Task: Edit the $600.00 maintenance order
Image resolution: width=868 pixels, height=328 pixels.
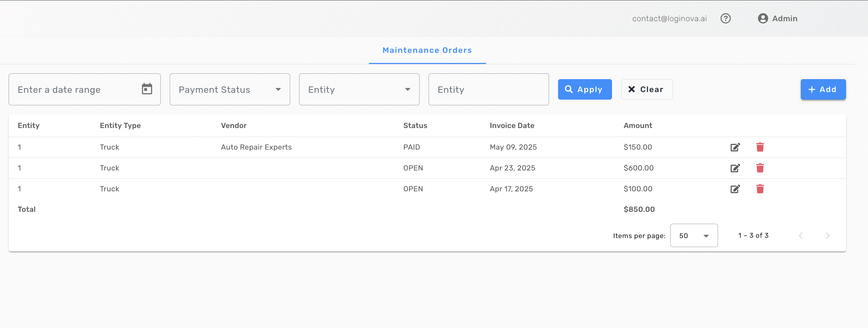Action: [x=735, y=168]
